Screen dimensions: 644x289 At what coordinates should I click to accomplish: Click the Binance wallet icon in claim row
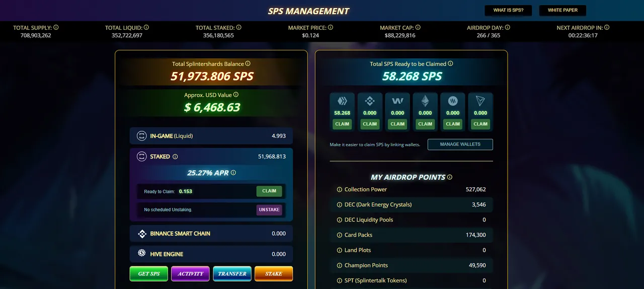pyautogui.click(x=370, y=101)
